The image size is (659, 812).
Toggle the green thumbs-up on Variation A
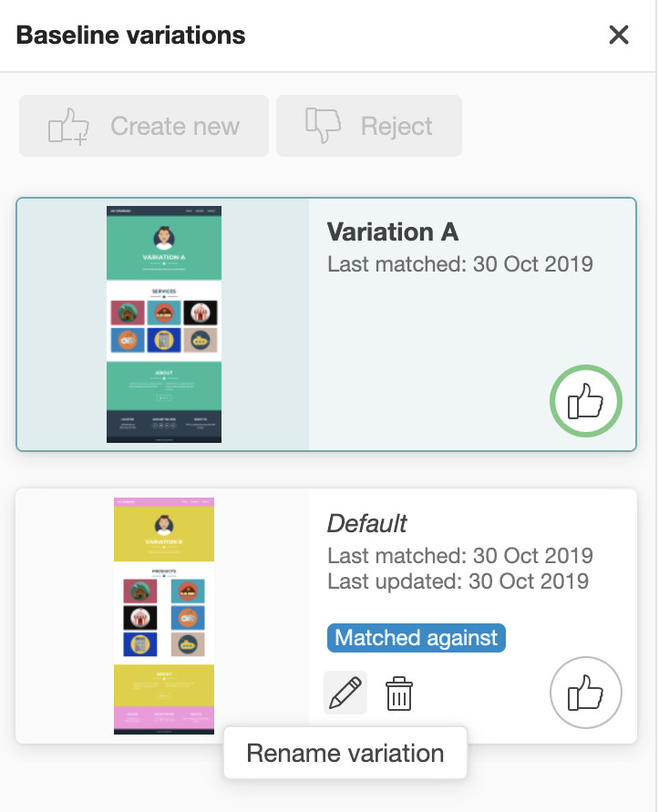coord(586,401)
